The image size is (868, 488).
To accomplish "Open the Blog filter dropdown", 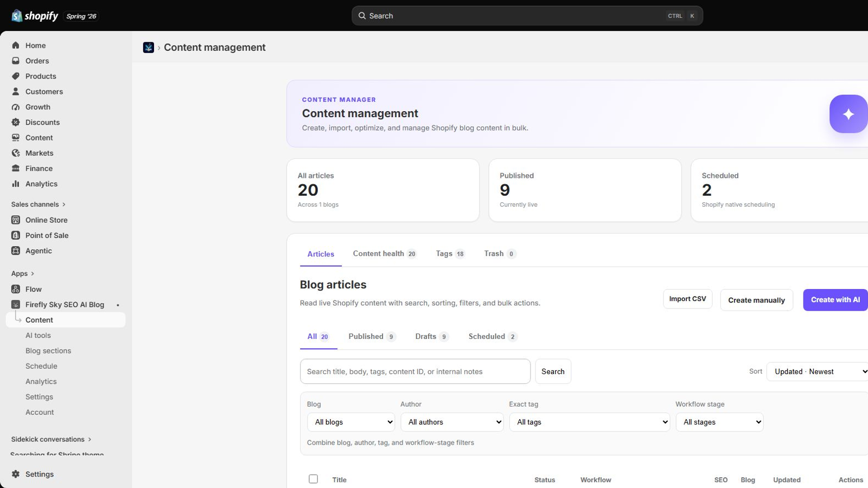I will click(x=351, y=422).
